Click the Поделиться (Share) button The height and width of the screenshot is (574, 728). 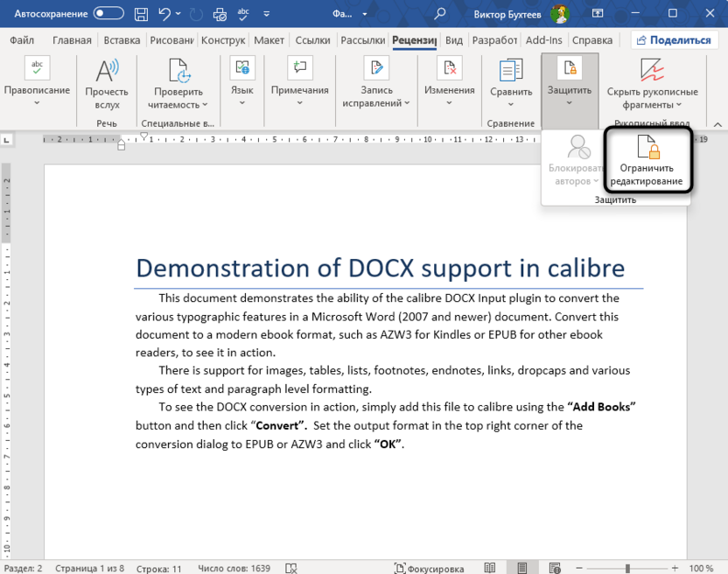click(x=675, y=39)
